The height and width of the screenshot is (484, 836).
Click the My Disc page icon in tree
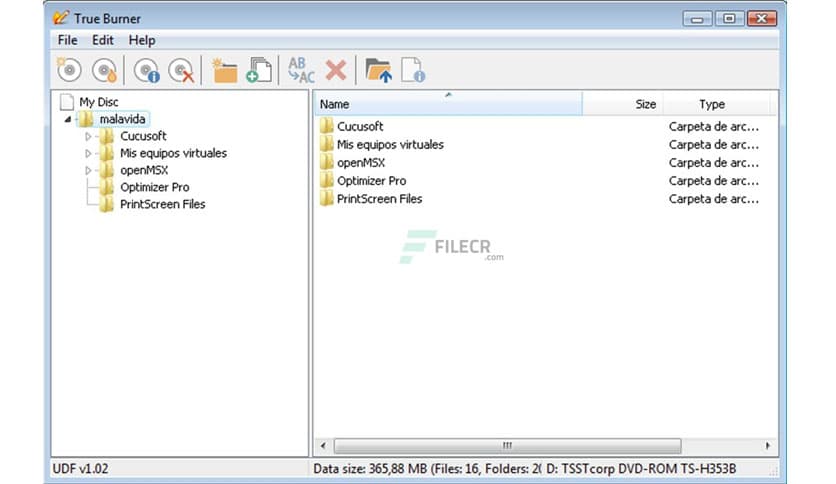(x=67, y=101)
